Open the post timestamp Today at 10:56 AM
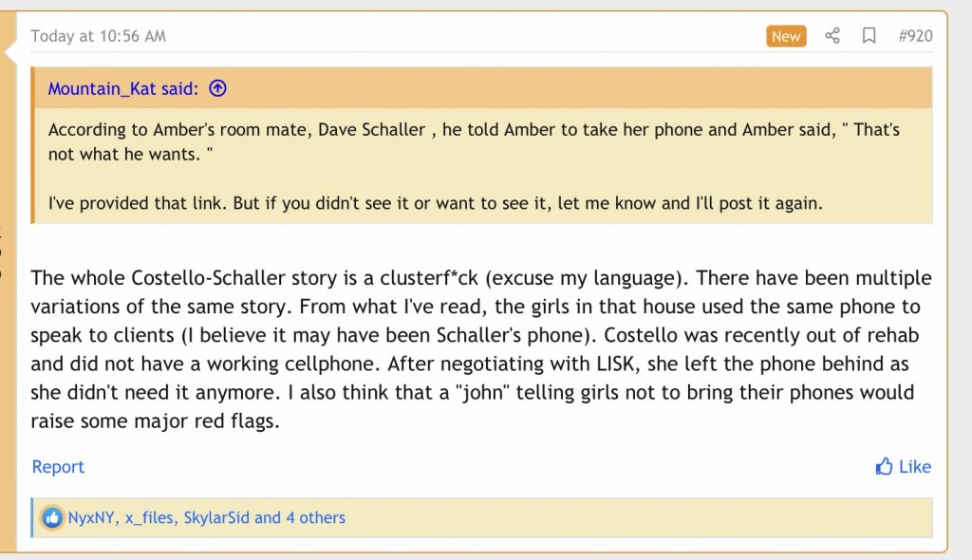Image resolution: width=972 pixels, height=560 pixels. (x=98, y=36)
